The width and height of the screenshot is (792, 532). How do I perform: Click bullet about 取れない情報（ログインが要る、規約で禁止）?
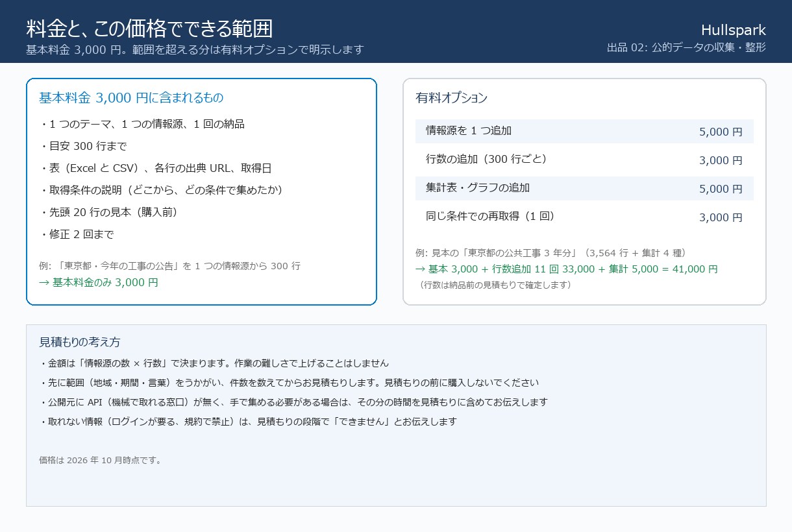[248, 422]
